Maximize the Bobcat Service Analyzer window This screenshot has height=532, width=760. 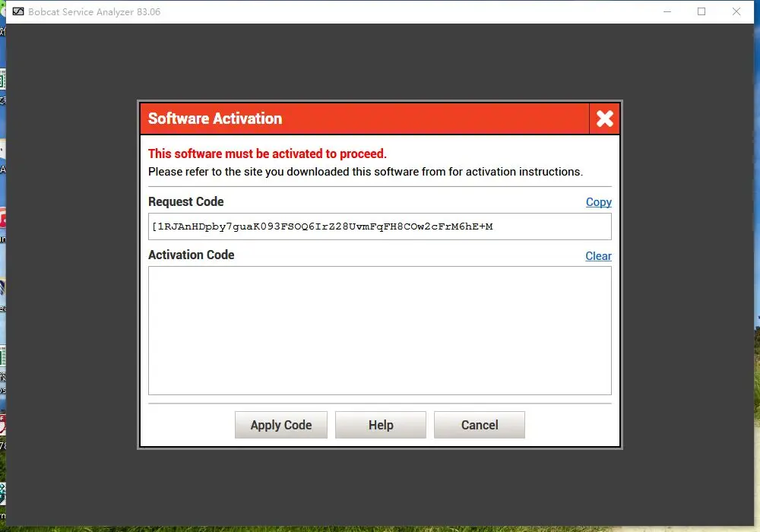click(x=701, y=11)
